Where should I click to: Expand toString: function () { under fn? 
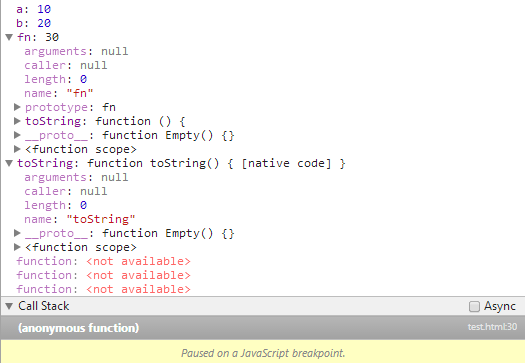(17, 121)
